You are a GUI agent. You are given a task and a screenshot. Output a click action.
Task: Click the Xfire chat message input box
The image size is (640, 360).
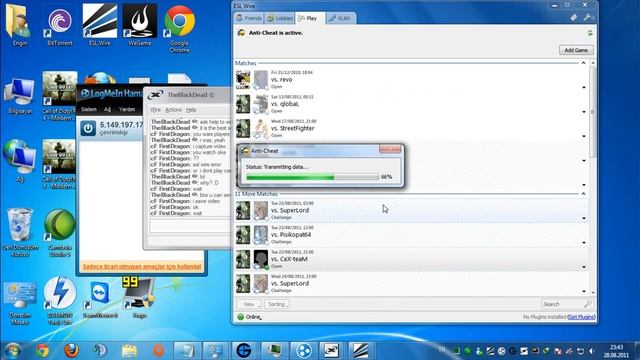(x=190, y=227)
